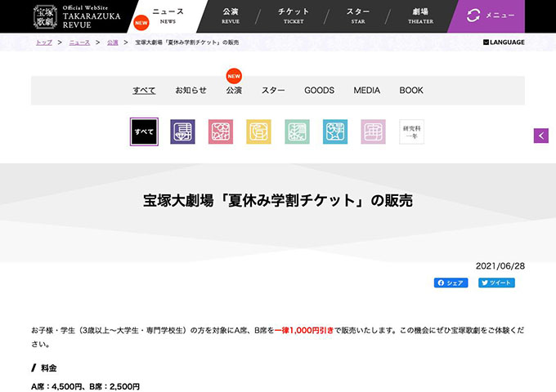Select the blue Star troupe icon

click(x=335, y=131)
